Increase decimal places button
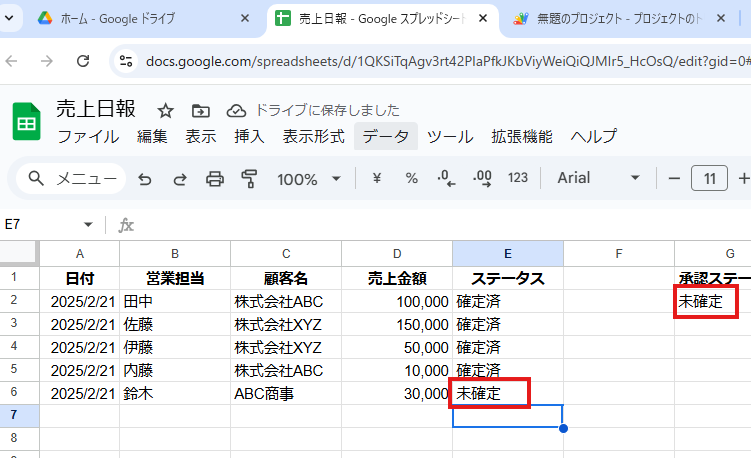The image size is (751, 458). coord(482,178)
